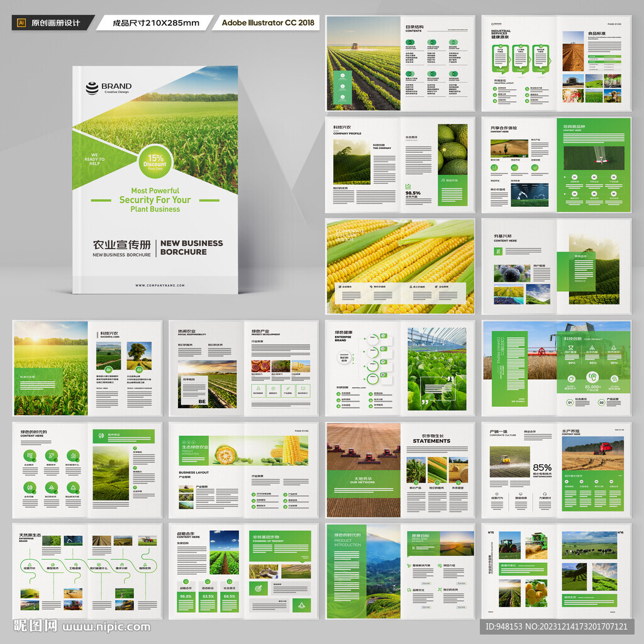The width and height of the screenshot is (644, 644).
Task: Select the 85% statistic
Action: [542, 467]
